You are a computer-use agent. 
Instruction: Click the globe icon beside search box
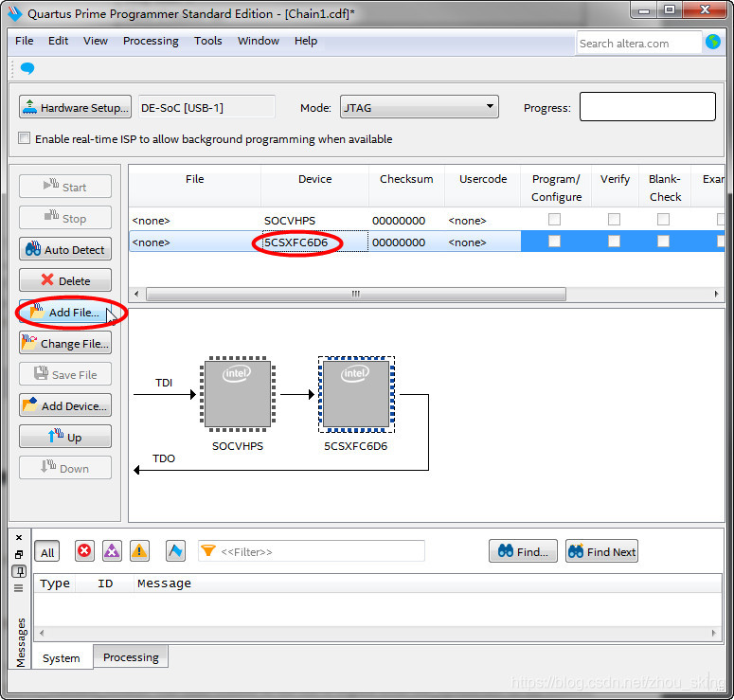tap(713, 42)
